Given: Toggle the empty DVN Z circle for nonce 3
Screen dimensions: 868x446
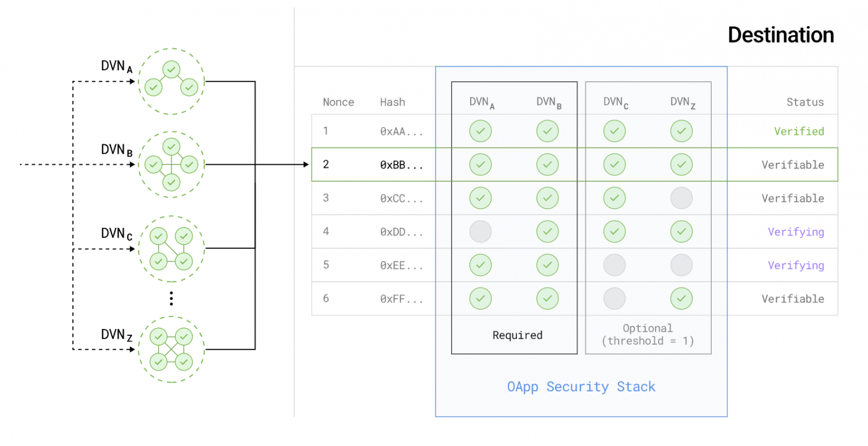Looking at the screenshot, I should click(681, 198).
